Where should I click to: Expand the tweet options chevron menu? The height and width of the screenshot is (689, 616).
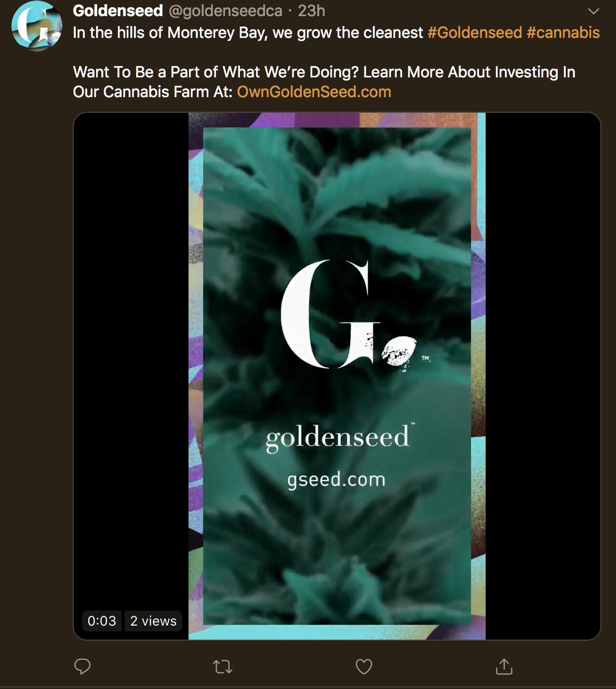[x=593, y=11]
